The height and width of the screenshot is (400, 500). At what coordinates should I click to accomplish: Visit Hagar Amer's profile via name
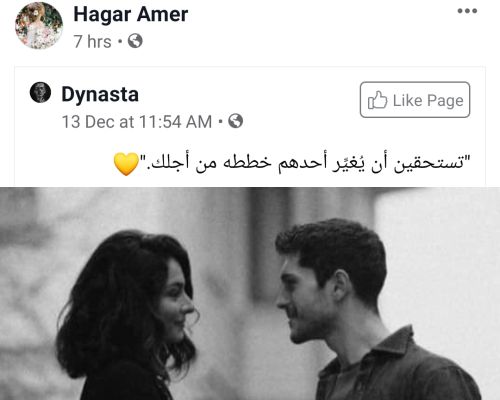point(131,14)
